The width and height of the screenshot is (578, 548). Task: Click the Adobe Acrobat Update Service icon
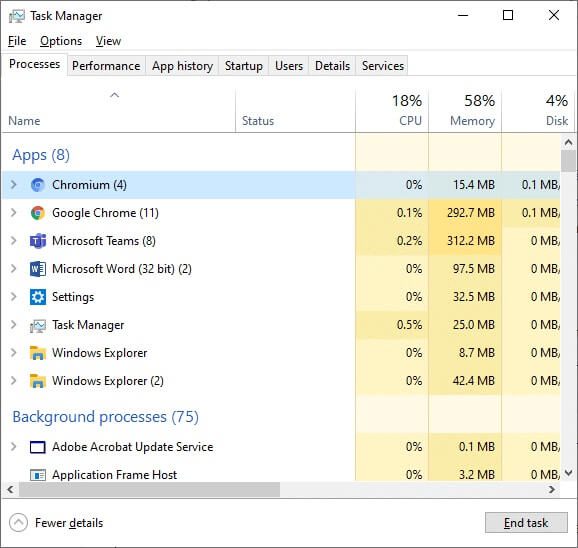click(38, 447)
